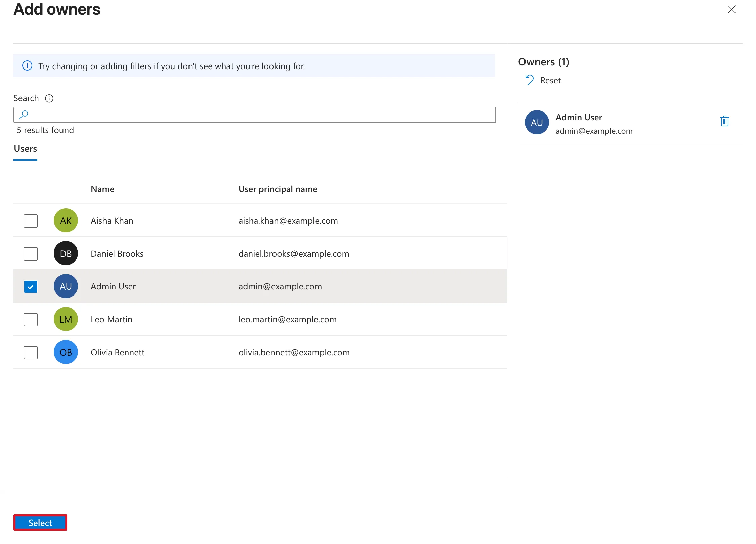Image resolution: width=756 pixels, height=544 pixels.
Task: Click aisha.khan@example.com
Action: tap(288, 221)
